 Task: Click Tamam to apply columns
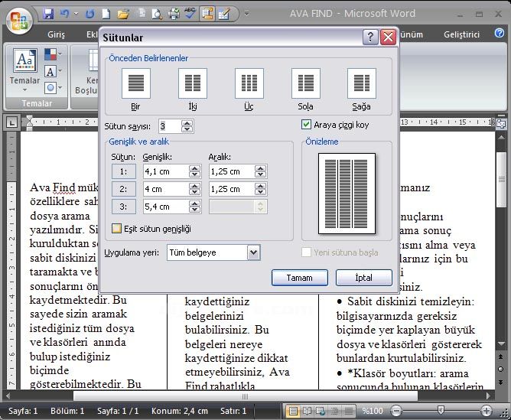pos(300,278)
